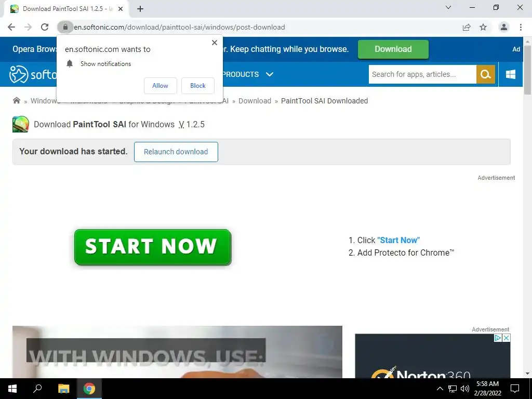Click the Chrome taskbar icon

[x=89, y=389]
